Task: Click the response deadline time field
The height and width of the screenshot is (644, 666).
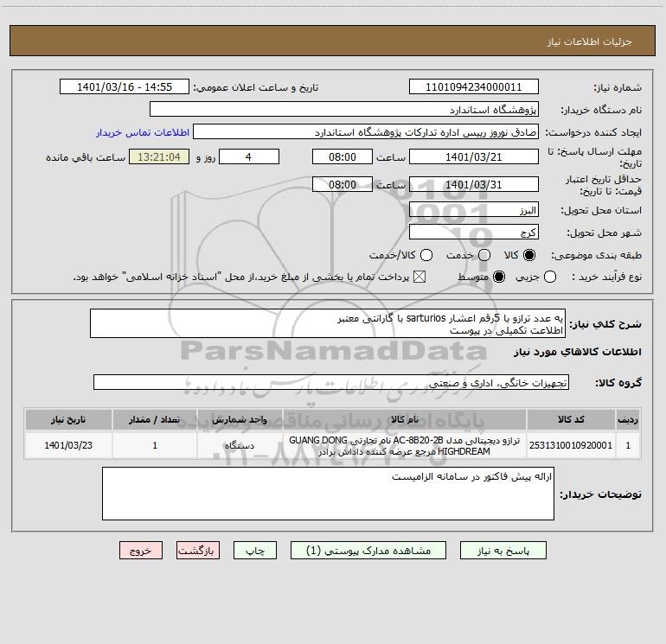Action: coord(343,156)
